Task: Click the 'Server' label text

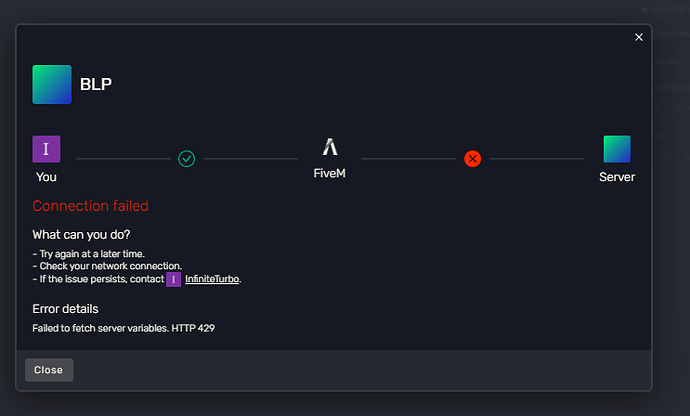Action: [x=617, y=177]
